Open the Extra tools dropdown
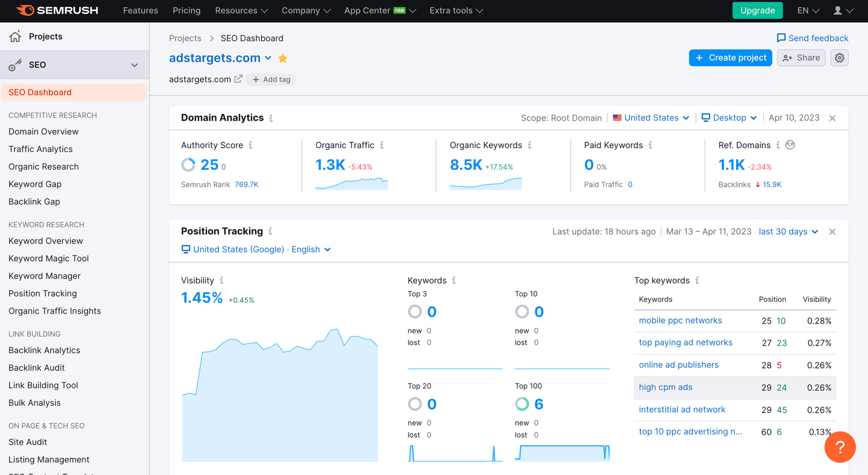This screenshot has height=475, width=868. pos(456,10)
